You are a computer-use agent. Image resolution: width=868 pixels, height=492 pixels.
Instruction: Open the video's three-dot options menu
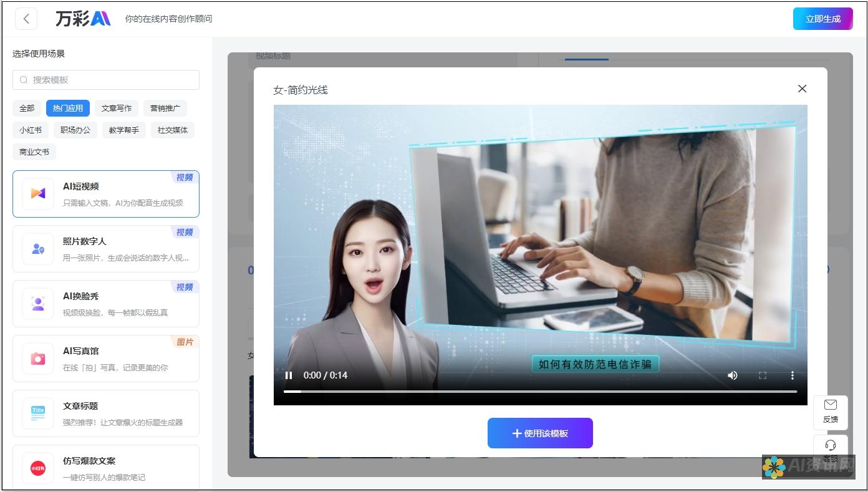[x=793, y=375]
